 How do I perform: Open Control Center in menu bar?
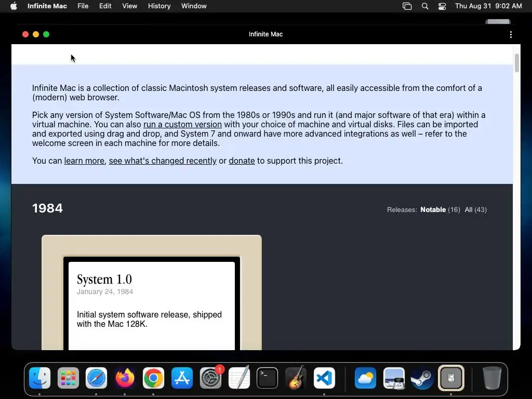point(442,6)
